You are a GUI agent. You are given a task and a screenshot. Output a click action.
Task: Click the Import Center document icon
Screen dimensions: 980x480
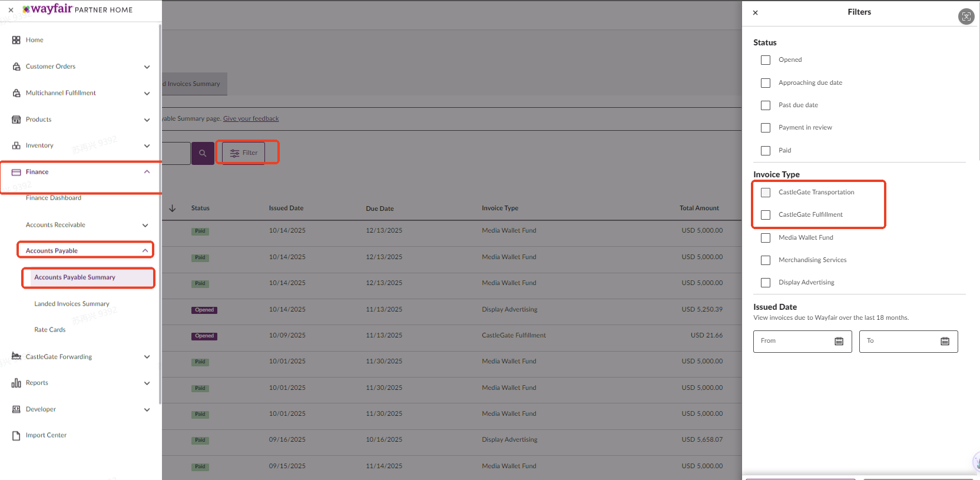(16, 436)
